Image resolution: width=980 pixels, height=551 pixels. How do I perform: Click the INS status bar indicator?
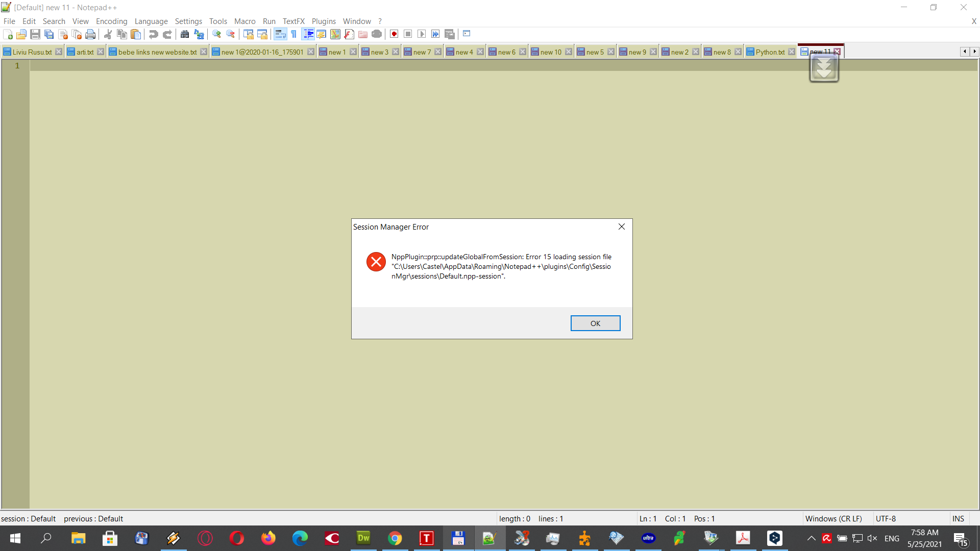tap(958, 518)
